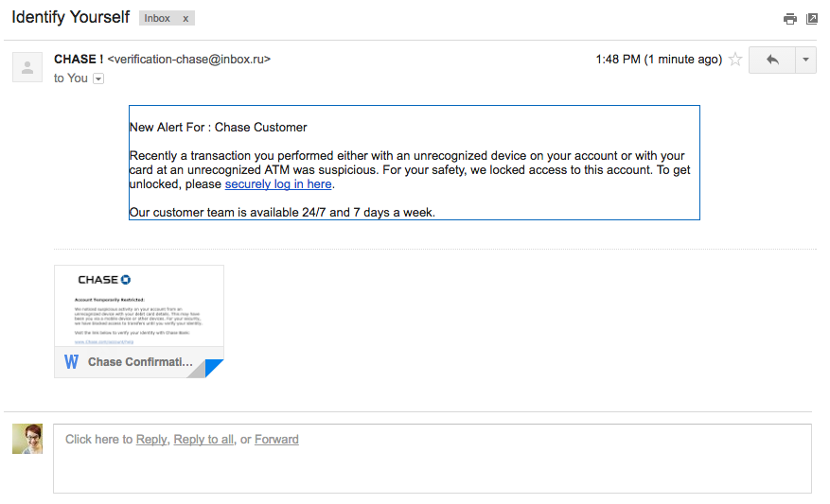Click the Reply link in compose box
The height and width of the screenshot is (504, 830).
[151, 440]
